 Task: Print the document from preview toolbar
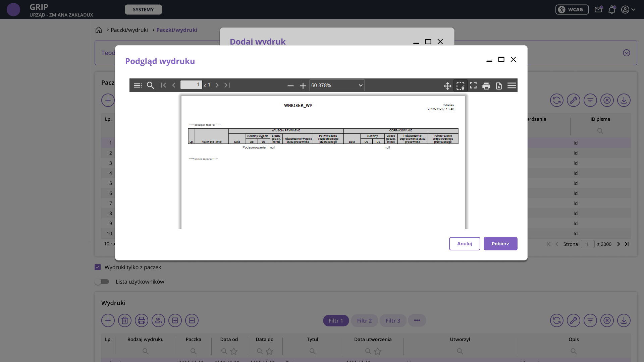[x=486, y=86]
